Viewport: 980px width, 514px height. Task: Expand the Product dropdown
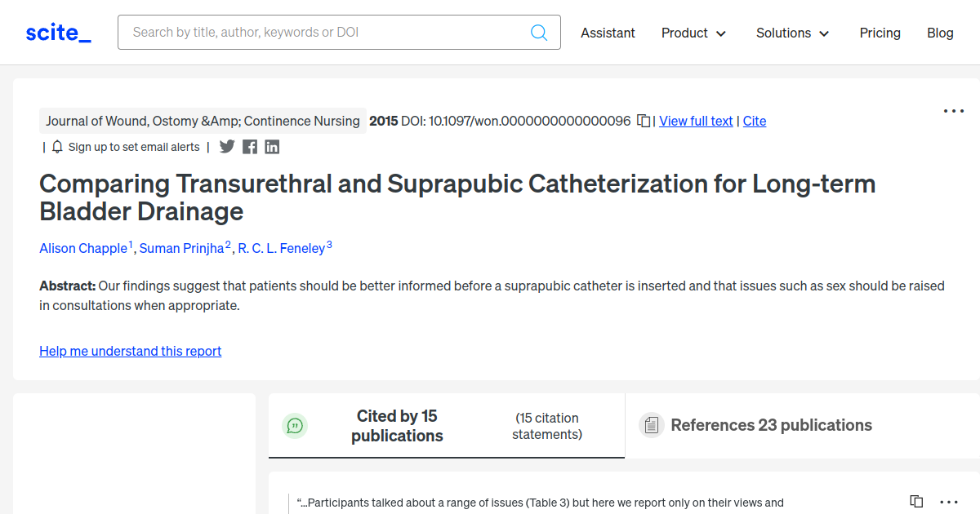pos(693,33)
